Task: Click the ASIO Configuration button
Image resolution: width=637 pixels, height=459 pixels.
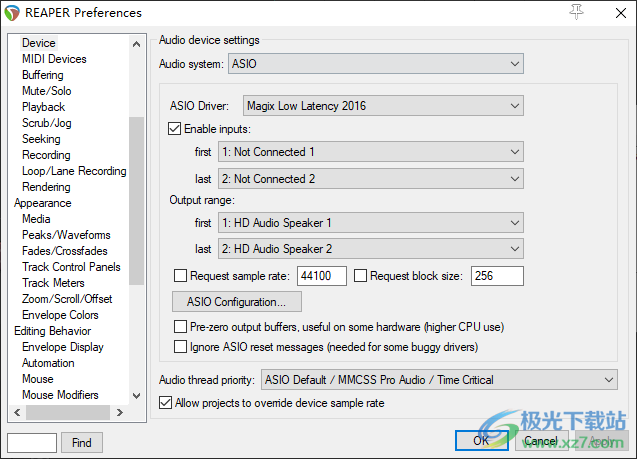Action: (x=237, y=301)
